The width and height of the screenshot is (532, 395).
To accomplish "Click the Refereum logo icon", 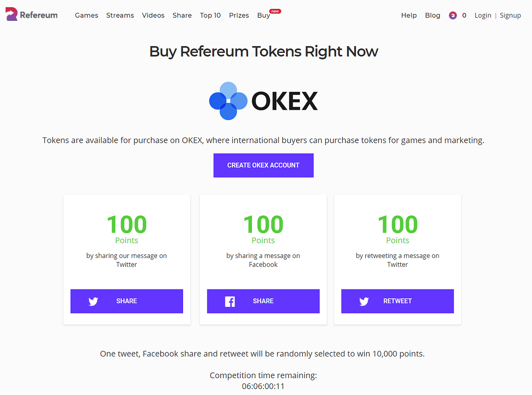I will click(x=12, y=15).
